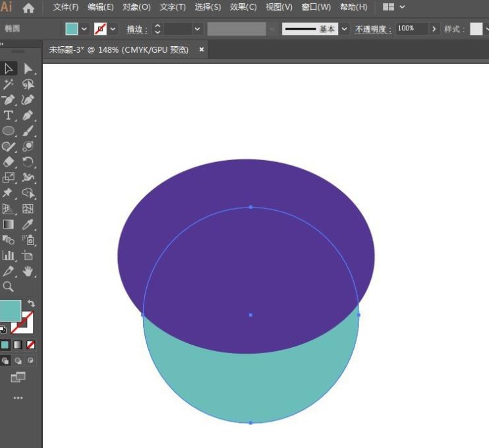The image size is (489, 448).
Task: Close the 未标题-3 document tab
Action: click(202, 49)
